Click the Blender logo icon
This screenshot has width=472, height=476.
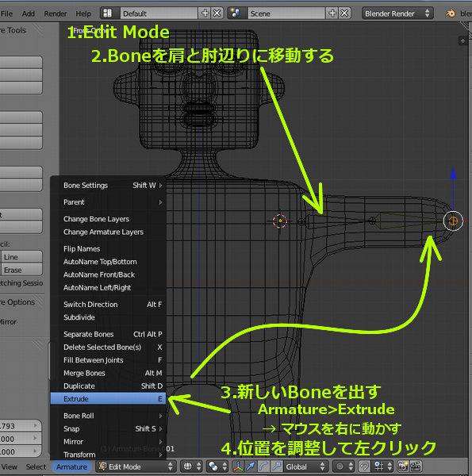pos(451,13)
